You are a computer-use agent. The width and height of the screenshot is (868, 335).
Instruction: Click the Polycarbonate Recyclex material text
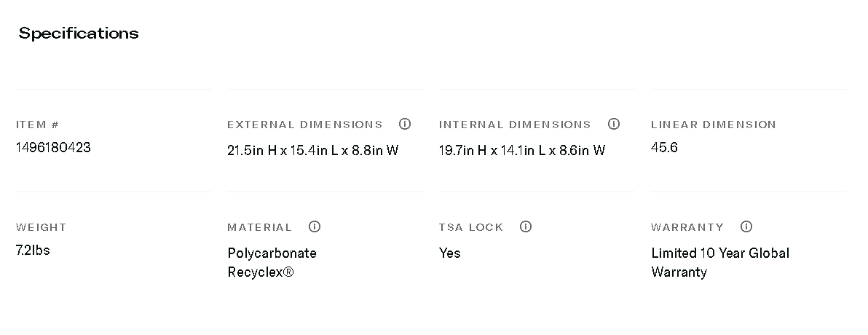coord(272,263)
